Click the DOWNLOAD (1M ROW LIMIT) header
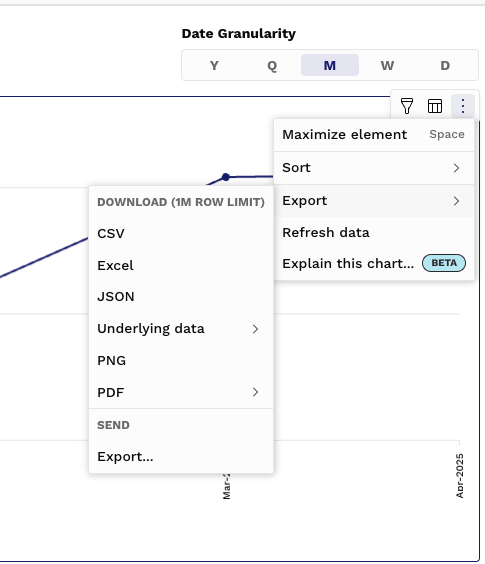485x564 pixels. (x=181, y=202)
